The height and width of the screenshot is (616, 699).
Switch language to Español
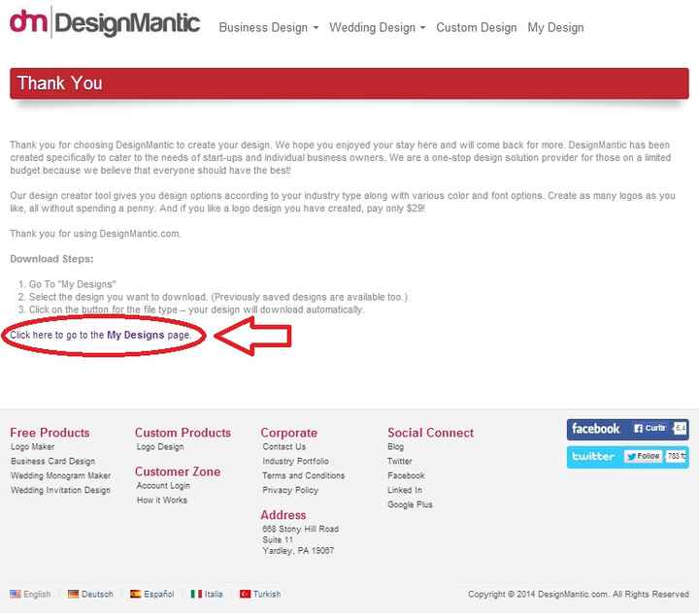click(x=152, y=595)
